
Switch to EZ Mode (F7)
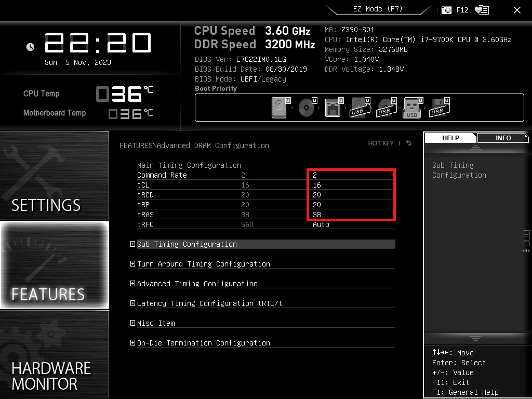pyautogui.click(x=377, y=9)
